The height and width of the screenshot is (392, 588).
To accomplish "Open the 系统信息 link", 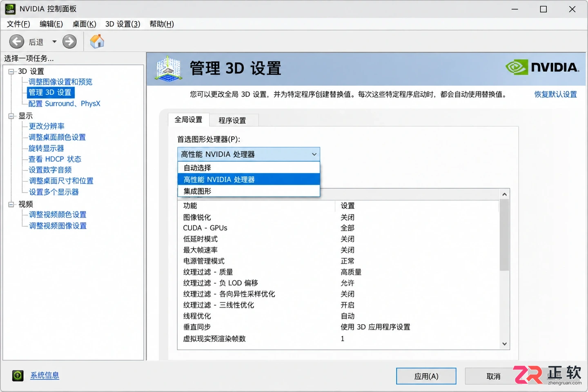I will [45, 375].
